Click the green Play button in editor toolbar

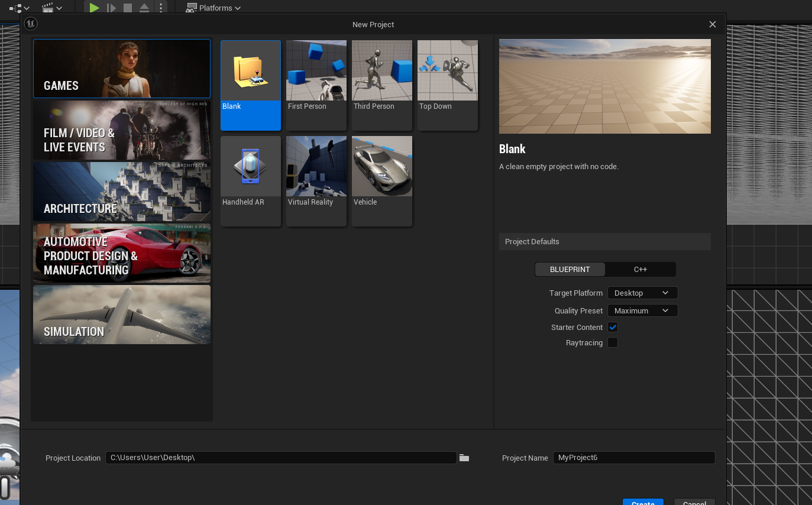[x=94, y=8]
